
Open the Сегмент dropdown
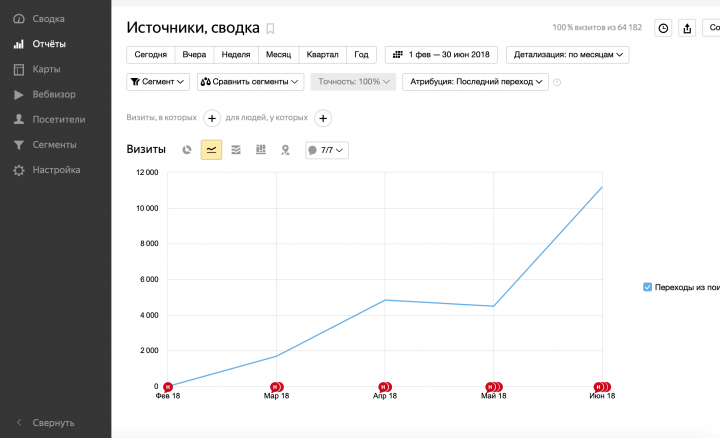point(158,82)
